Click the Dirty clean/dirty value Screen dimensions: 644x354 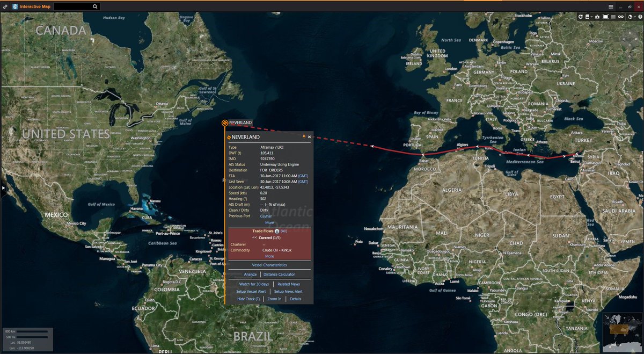[265, 210]
